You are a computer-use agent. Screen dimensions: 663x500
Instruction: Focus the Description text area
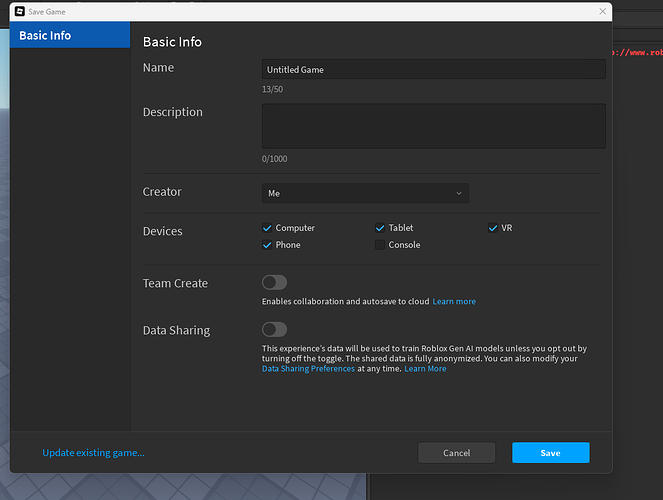(433, 126)
